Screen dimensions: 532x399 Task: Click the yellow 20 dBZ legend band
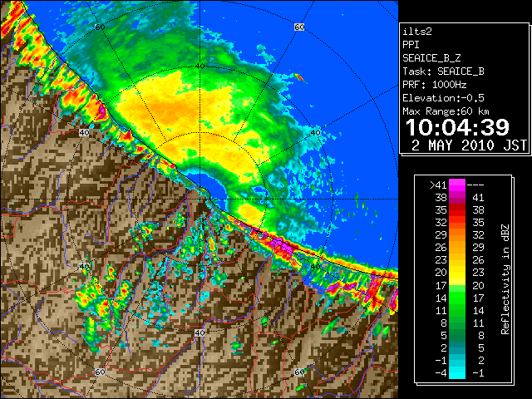click(x=457, y=273)
